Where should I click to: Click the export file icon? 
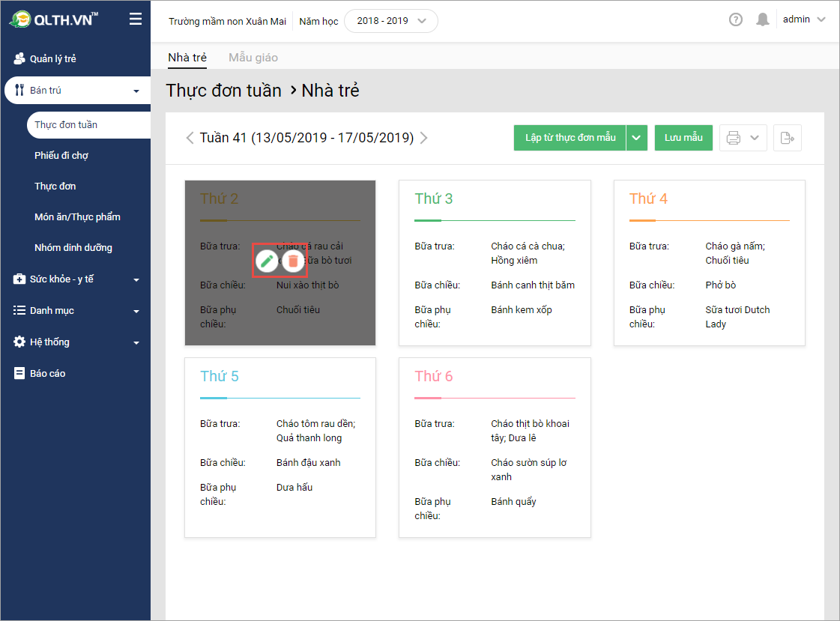pyautogui.click(x=787, y=138)
